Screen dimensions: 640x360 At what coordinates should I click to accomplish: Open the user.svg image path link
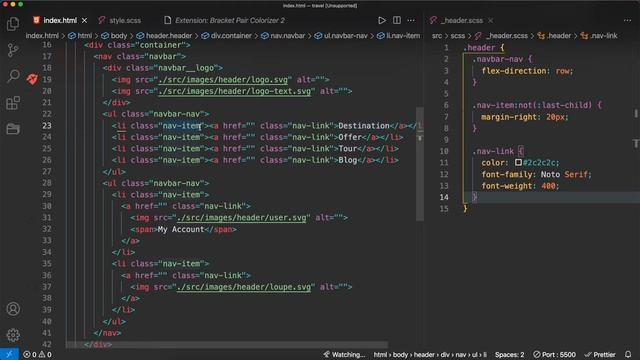click(241, 218)
